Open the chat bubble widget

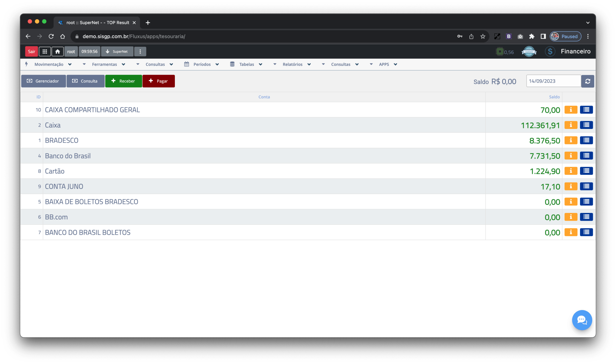(x=582, y=320)
